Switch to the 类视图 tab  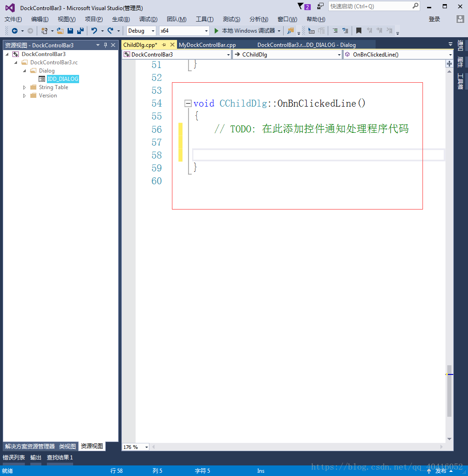click(x=67, y=446)
